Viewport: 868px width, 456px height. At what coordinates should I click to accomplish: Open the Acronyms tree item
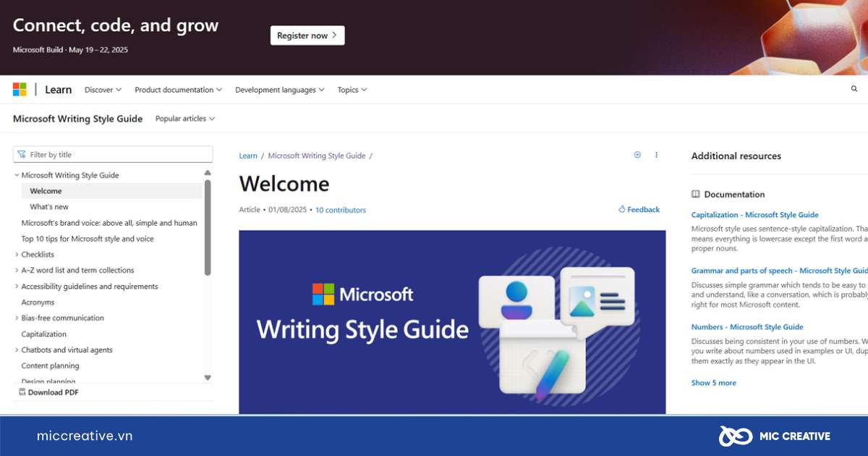point(38,303)
